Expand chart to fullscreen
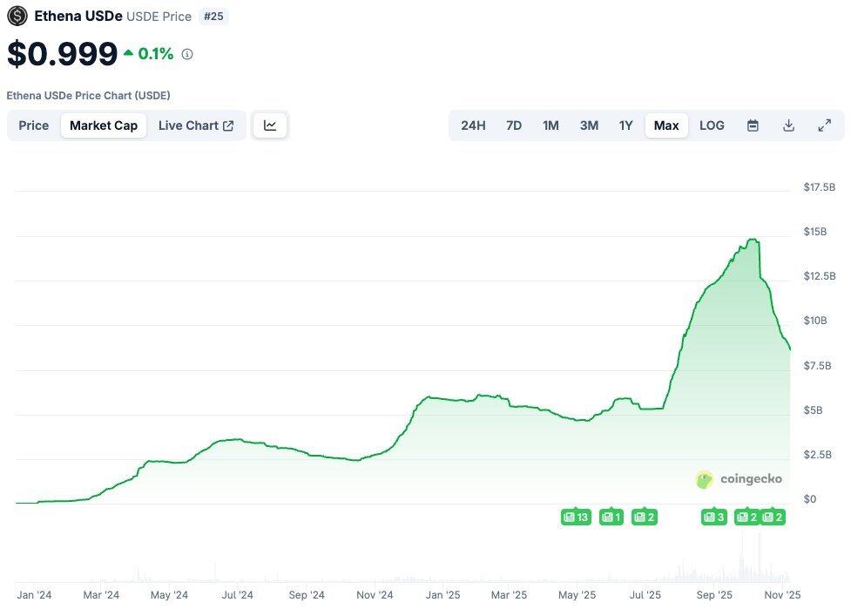This screenshot has width=851, height=616. (x=824, y=125)
